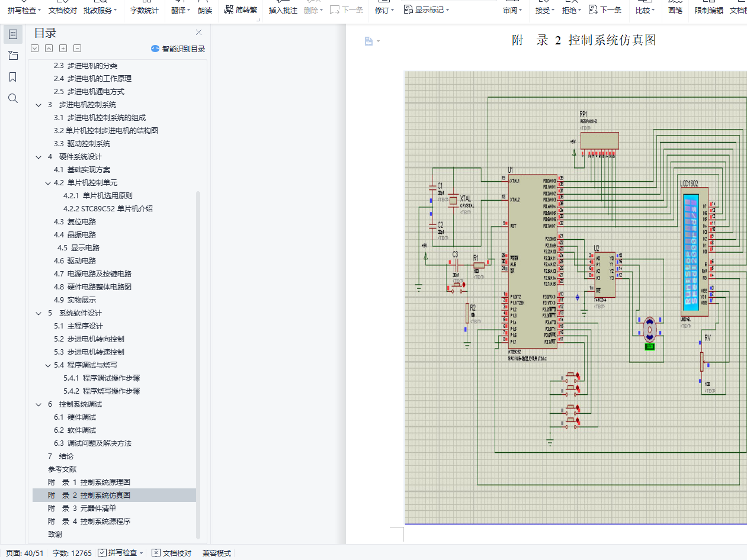Go to 致谢 entry

[x=55, y=535]
